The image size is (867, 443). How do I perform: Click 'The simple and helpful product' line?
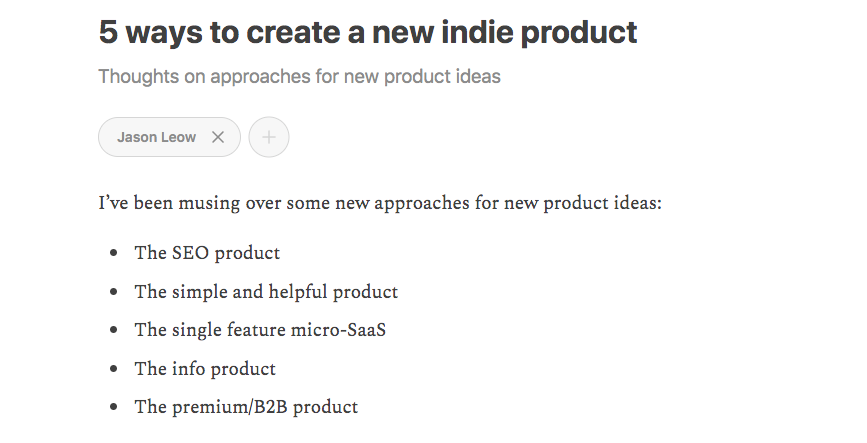266,292
